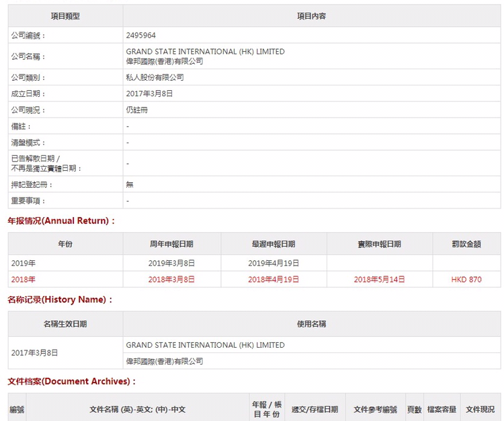The image size is (504, 421).
Task: Click the Annual Return section heading
Action: [x=61, y=221]
